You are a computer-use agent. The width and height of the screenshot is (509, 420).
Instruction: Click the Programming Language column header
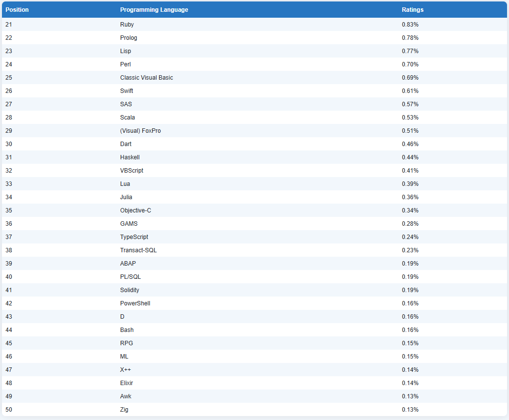154,10
